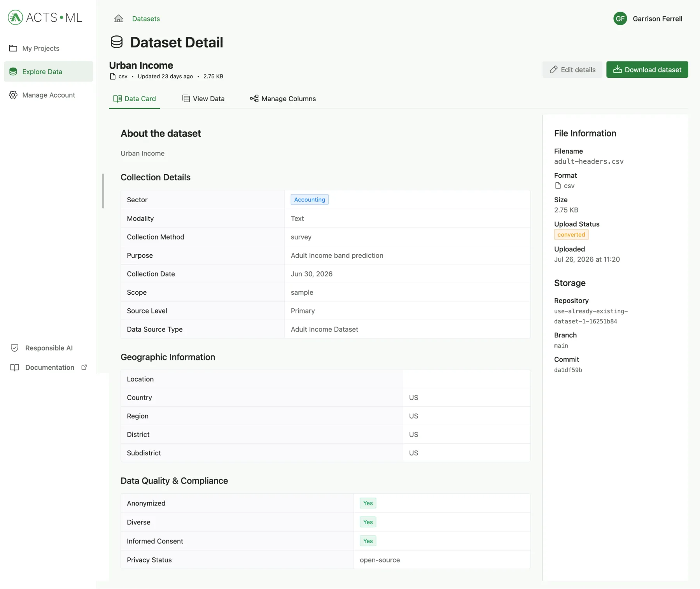Click the Manage Columns icon

point(254,99)
